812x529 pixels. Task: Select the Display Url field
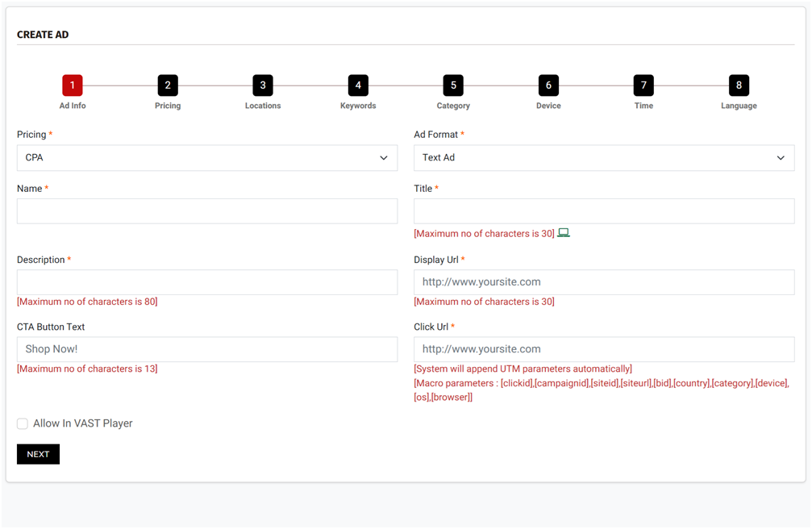point(604,282)
